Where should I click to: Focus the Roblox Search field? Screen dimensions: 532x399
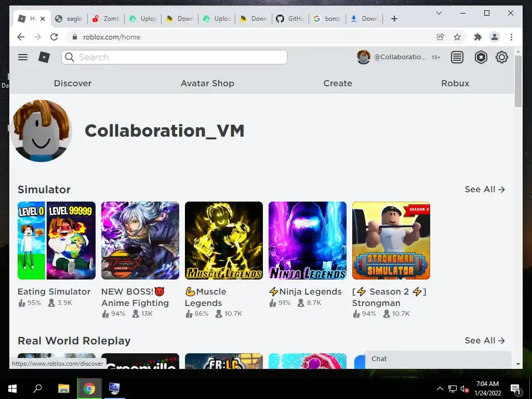point(175,57)
